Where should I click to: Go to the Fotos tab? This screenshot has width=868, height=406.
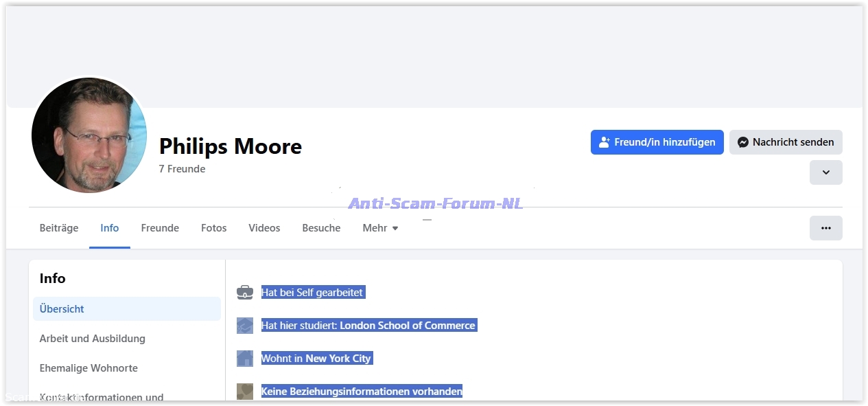pos(213,228)
